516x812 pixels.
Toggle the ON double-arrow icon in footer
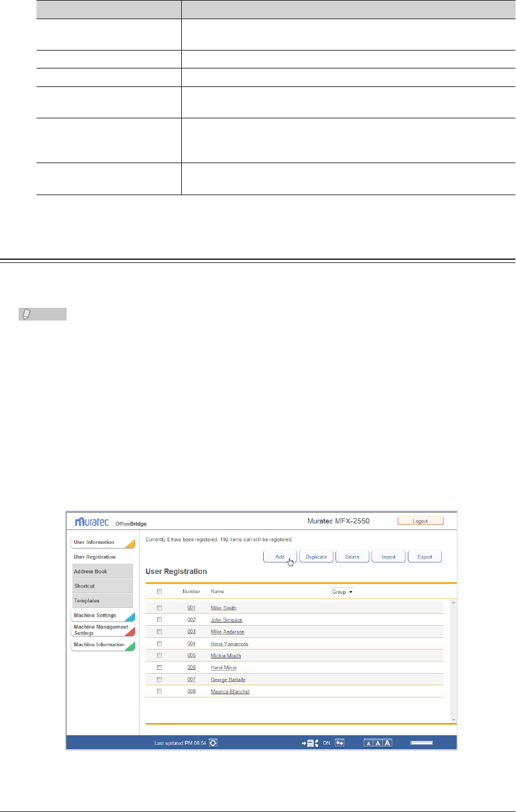(340, 743)
